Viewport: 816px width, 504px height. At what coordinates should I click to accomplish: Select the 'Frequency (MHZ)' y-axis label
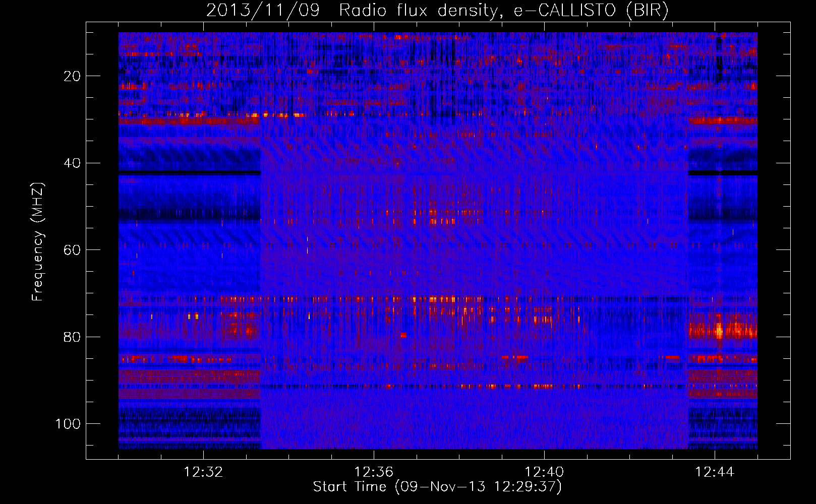coord(38,242)
